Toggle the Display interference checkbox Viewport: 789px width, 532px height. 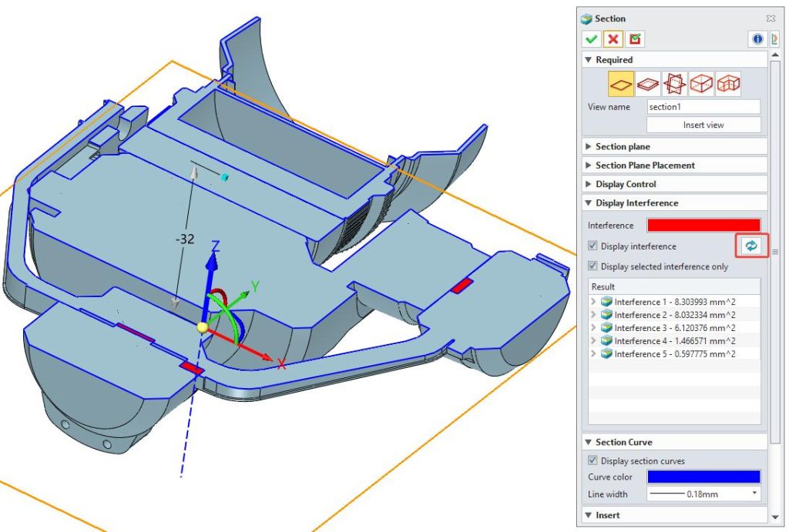point(593,246)
